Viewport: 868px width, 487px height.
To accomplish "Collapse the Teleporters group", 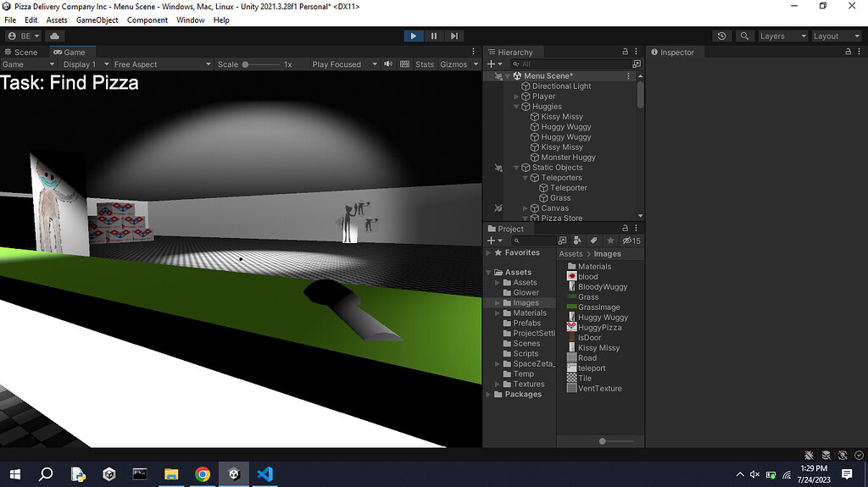I will click(526, 178).
